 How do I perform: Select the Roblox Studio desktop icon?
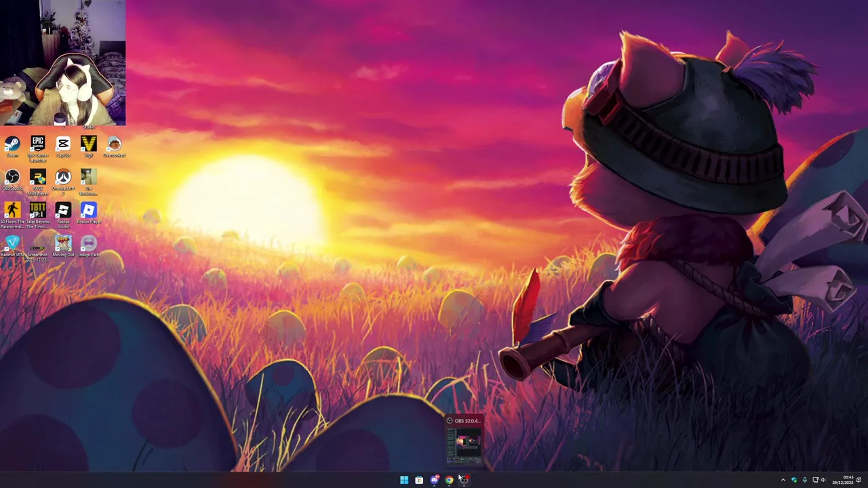point(63,216)
